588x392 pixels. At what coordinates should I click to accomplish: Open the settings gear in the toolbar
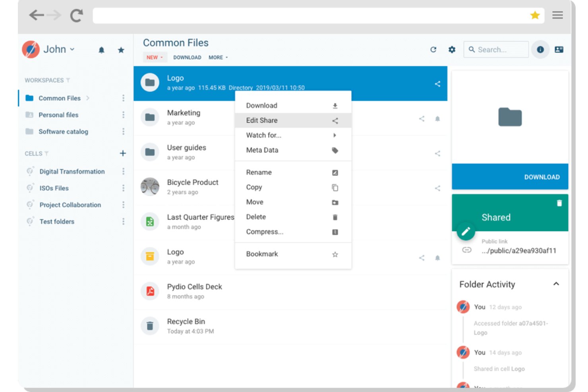[x=451, y=49]
